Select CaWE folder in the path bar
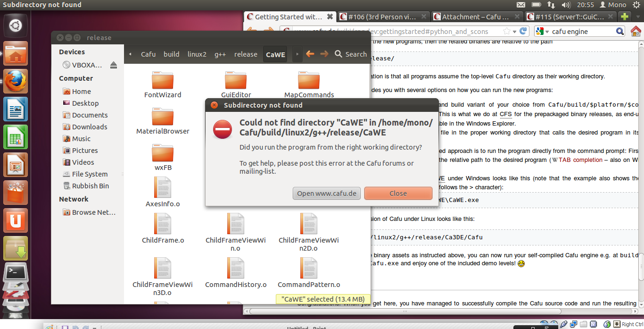The height and width of the screenshot is (329, 644). pyautogui.click(x=275, y=54)
